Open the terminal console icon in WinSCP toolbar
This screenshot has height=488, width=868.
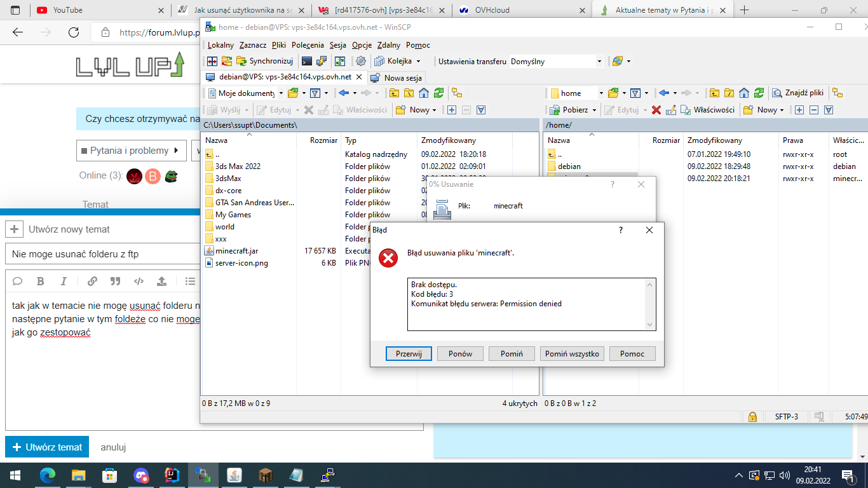307,62
